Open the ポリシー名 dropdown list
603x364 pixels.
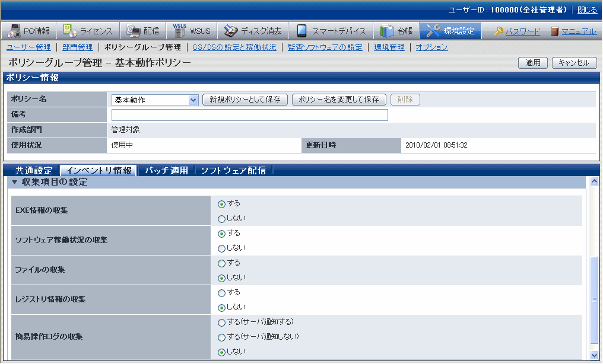[x=193, y=100]
